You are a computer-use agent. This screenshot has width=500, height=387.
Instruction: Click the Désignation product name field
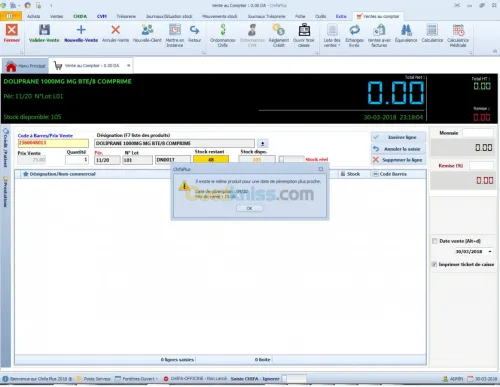[x=174, y=143]
